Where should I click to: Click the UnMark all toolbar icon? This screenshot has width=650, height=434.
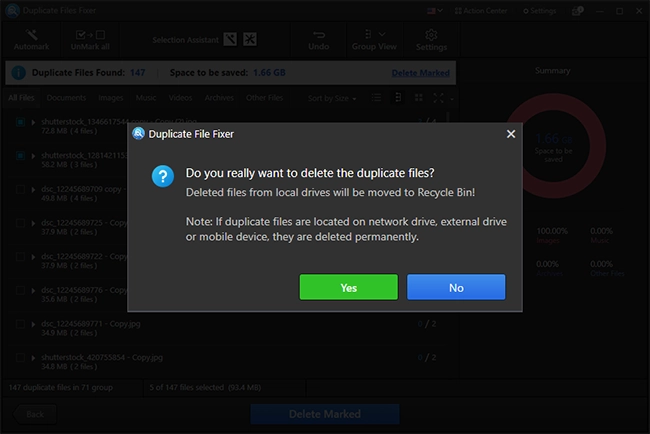90,40
